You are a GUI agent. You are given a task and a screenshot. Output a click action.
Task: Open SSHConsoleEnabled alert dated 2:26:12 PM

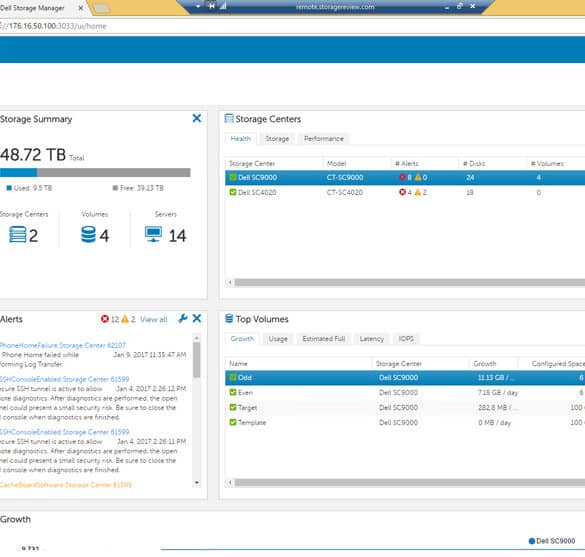(x=65, y=379)
